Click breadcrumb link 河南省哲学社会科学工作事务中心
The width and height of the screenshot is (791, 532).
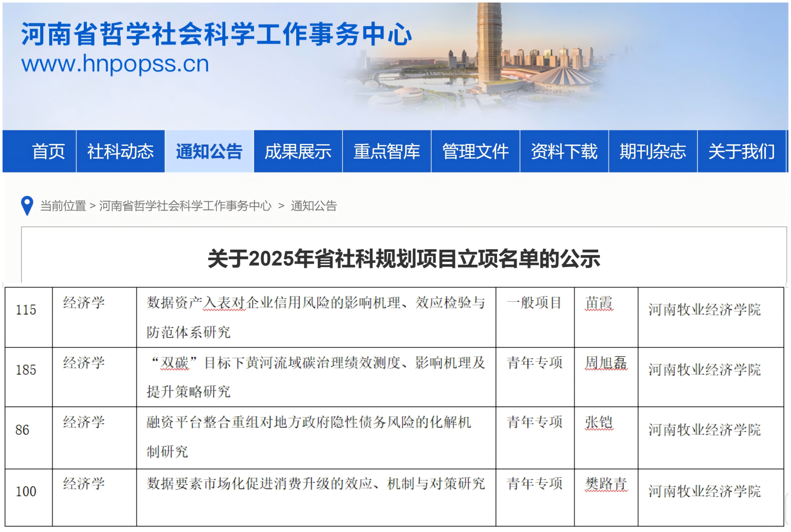[x=185, y=206]
